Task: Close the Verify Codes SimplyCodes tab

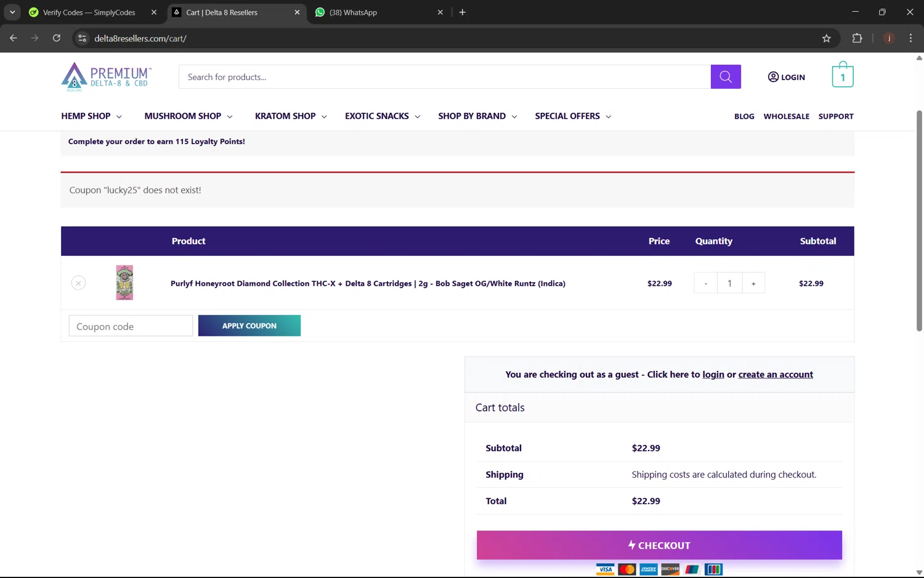Action: pyautogui.click(x=154, y=12)
